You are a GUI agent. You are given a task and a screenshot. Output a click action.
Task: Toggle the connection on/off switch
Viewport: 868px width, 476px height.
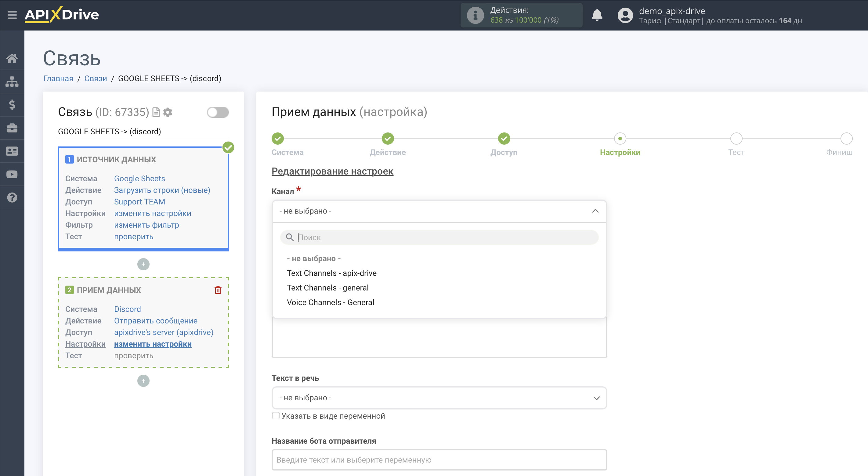tap(218, 112)
